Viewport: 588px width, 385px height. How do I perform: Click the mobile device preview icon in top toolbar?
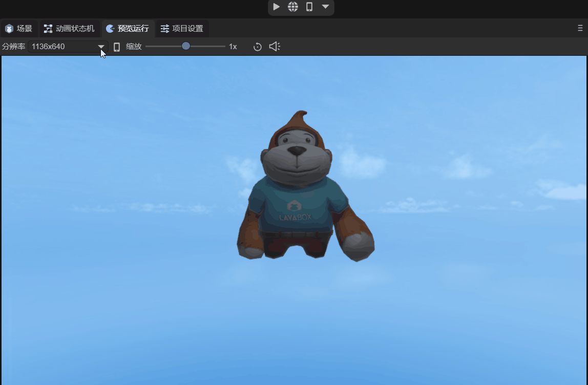(309, 7)
